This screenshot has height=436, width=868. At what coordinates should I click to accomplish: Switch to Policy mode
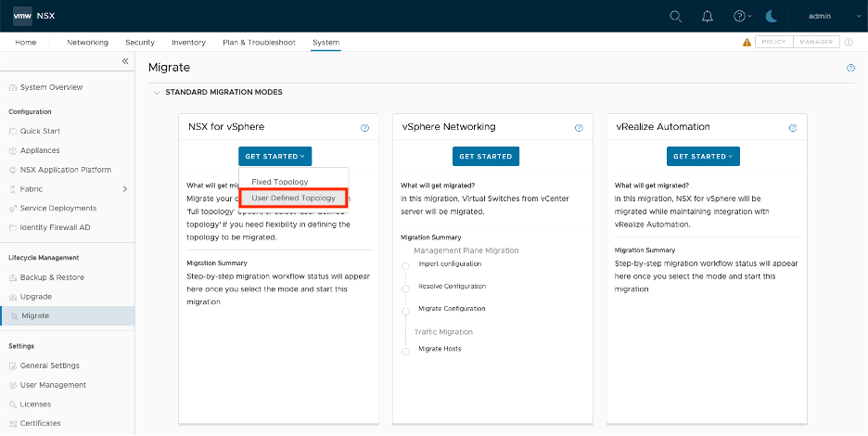tap(772, 43)
